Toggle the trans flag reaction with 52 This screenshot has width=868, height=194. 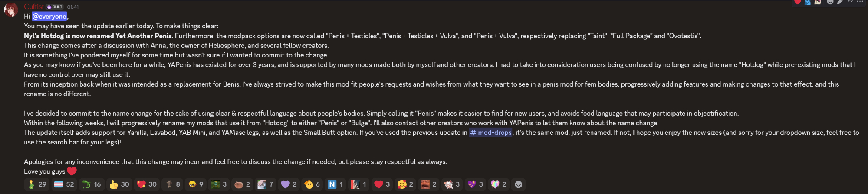64,184
